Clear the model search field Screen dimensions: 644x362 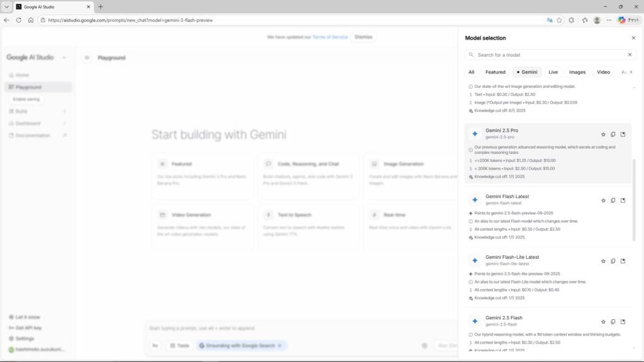tap(630, 55)
